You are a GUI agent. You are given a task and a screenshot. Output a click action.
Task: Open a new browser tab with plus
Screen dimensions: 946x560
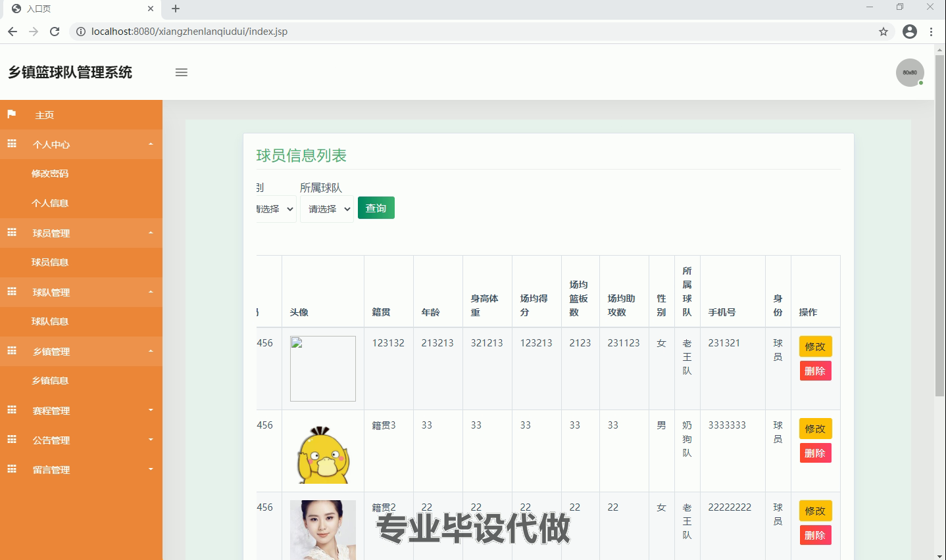pos(176,9)
